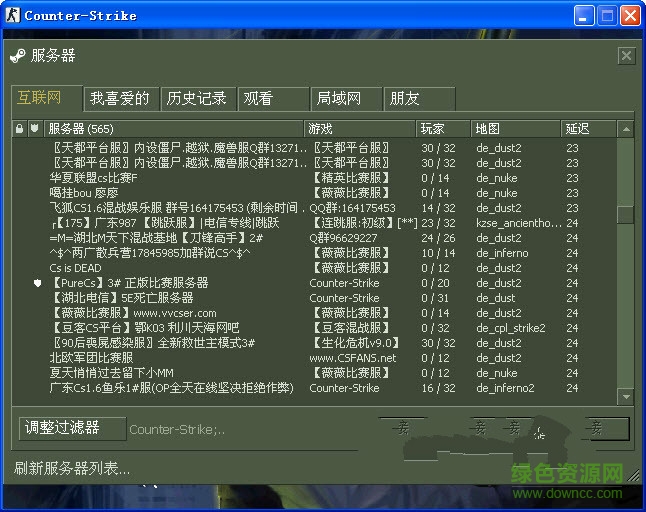
Task: Click the 0 / 20 players cell
Action: point(435,283)
